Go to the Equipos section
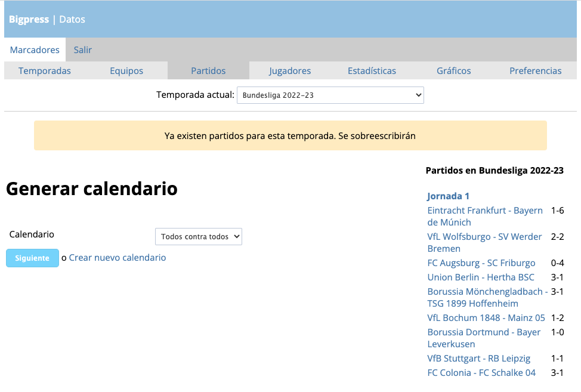581x392 pixels. pyautogui.click(x=126, y=71)
